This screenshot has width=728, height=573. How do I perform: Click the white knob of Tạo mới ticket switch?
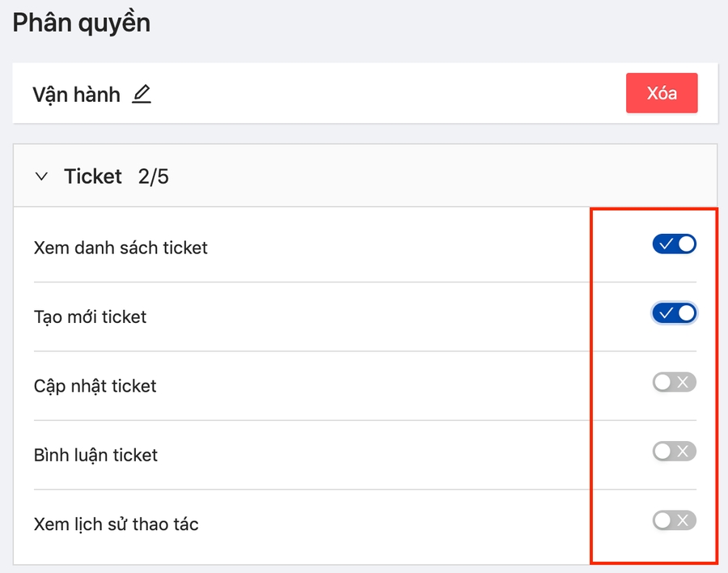coord(686,313)
